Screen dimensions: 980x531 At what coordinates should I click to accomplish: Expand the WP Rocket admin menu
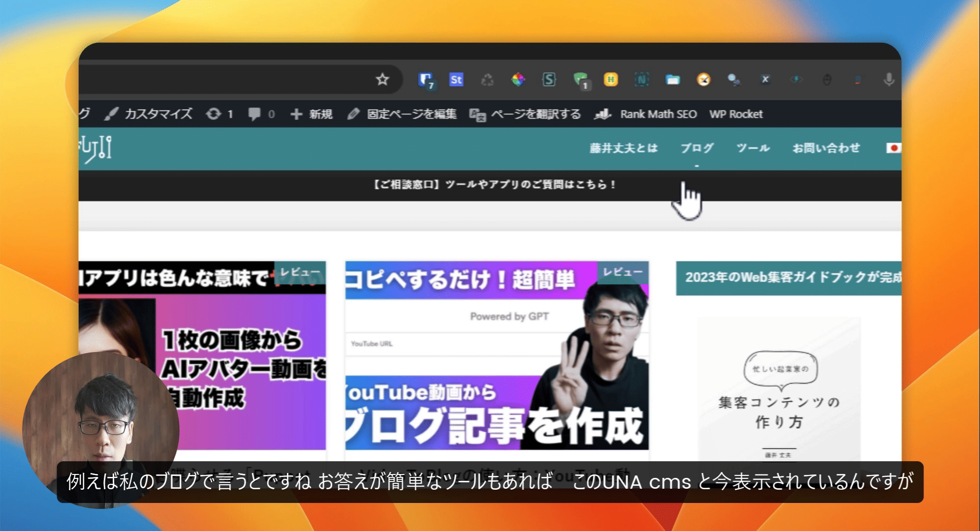[736, 114]
